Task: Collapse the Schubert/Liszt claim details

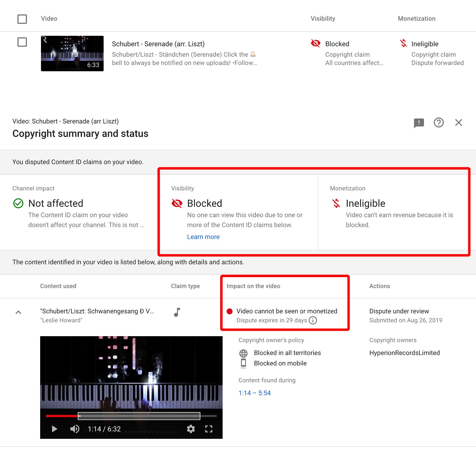Action: pos(18,312)
